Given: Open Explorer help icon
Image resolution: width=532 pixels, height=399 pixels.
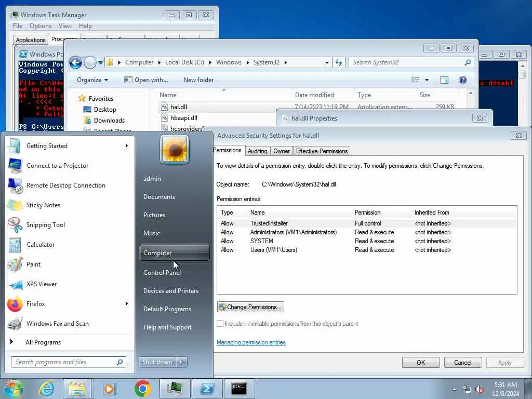Looking at the screenshot, I should tap(463, 80).
